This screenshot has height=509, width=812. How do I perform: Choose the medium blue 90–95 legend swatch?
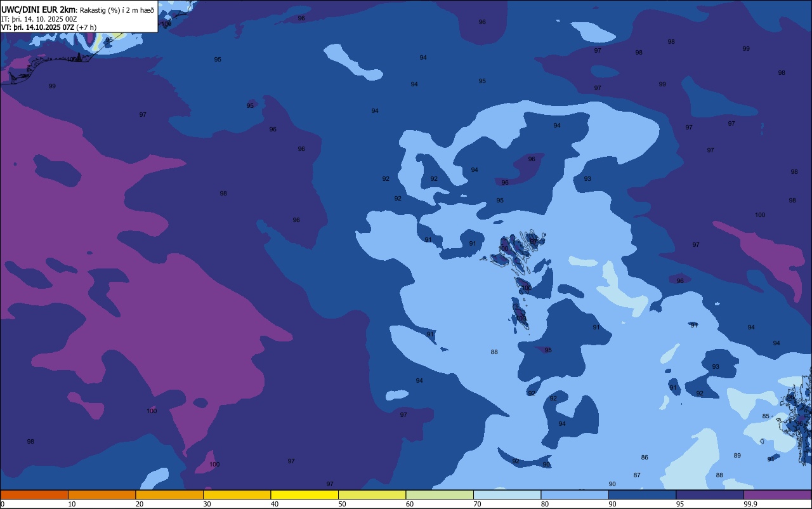[x=642, y=494]
